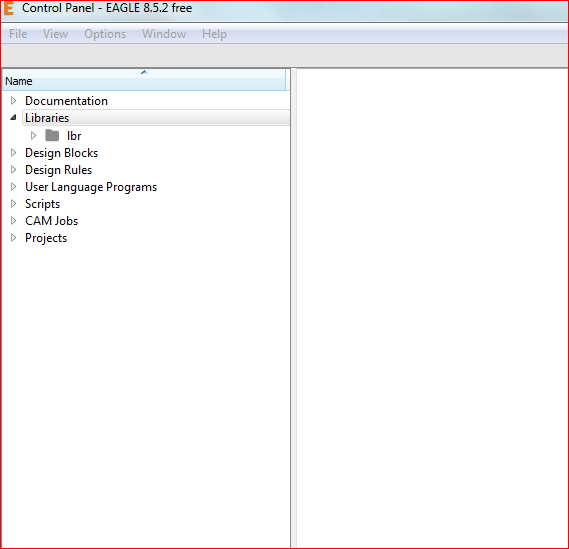The height and width of the screenshot is (549, 569).
Task: Select the User Language Programs entry
Action: click(91, 187)
